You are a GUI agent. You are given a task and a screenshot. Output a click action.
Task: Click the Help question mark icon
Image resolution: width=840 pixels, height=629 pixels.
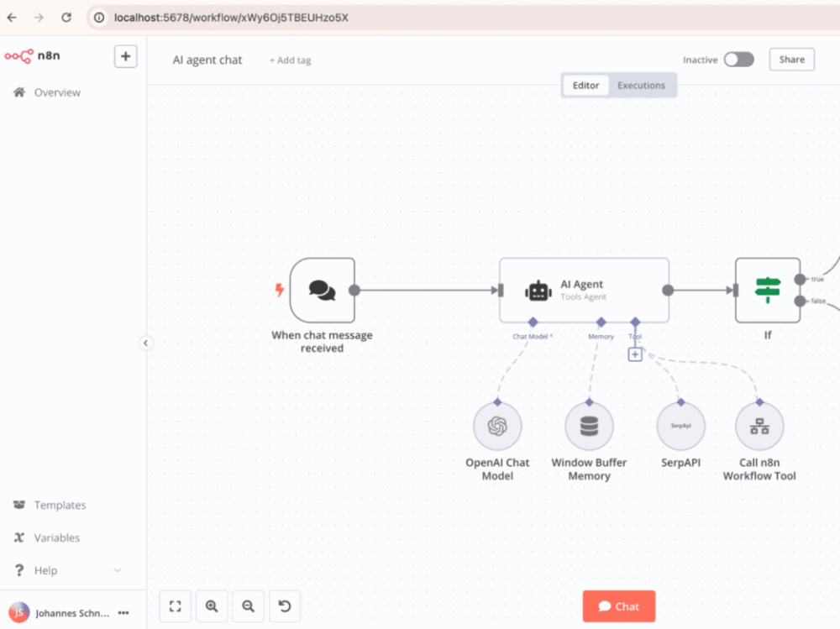[x=19, y=570]
